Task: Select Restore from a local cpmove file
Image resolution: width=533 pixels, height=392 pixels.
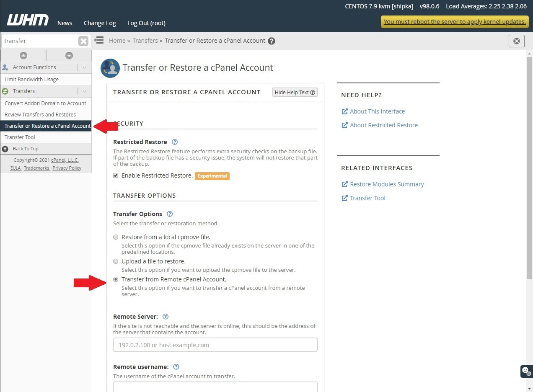Action: (x=116, y=237)
